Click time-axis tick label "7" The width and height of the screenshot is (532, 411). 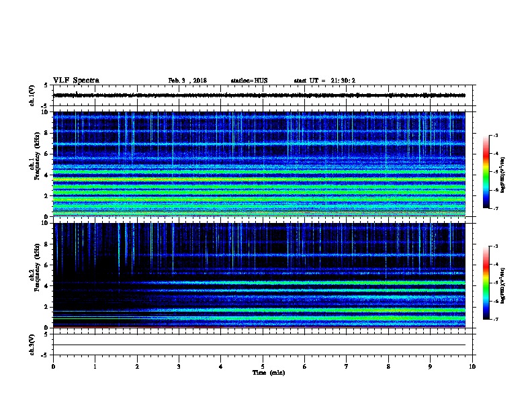coord(347,367)
